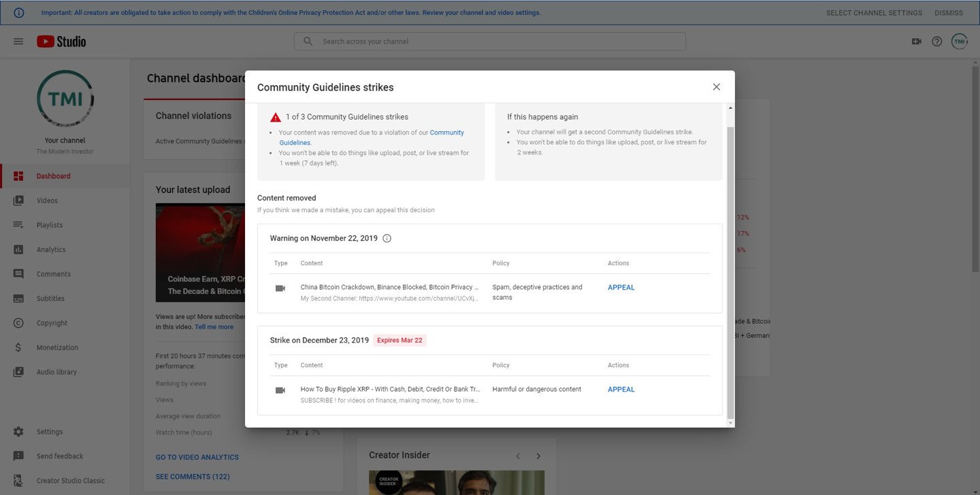This screenshot has width=980, height=495.
Task: Click Settings label in the sidebar
Action: (50, 432)
